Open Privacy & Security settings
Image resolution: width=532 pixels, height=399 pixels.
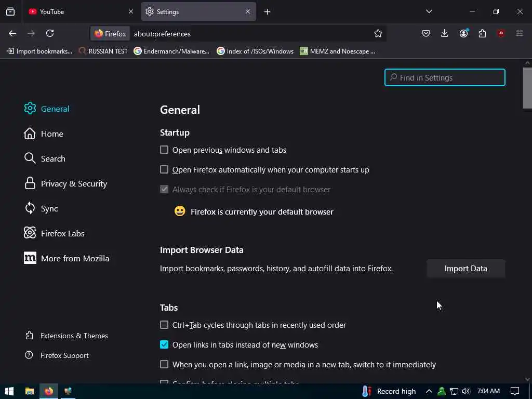click(65, 183)
